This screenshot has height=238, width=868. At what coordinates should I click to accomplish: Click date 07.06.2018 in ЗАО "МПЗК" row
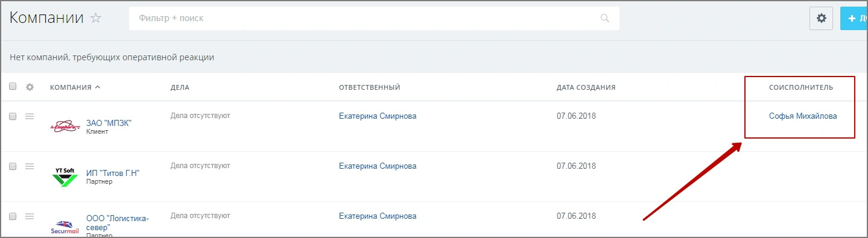[576, 116]
